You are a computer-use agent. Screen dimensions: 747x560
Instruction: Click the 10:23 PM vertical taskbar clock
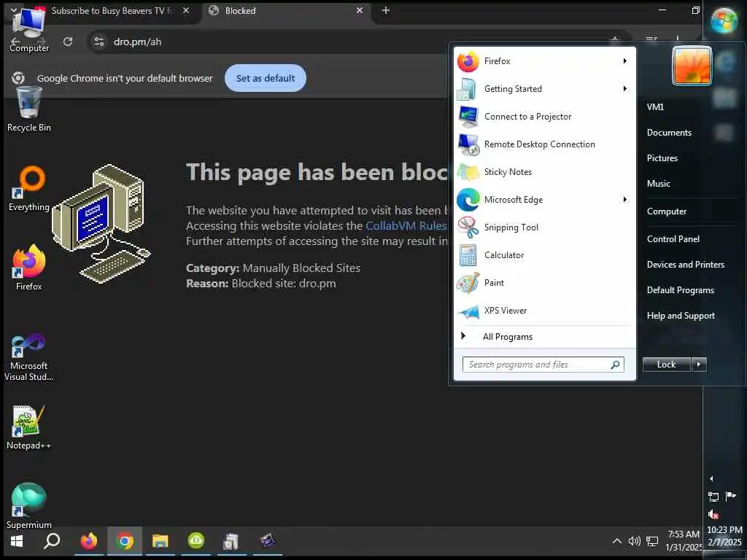coord(724,536)
